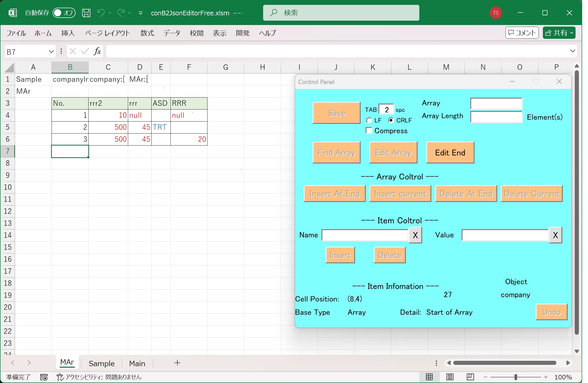Click the insert function fx icon
588x383 pixels.
click(97, 52)
